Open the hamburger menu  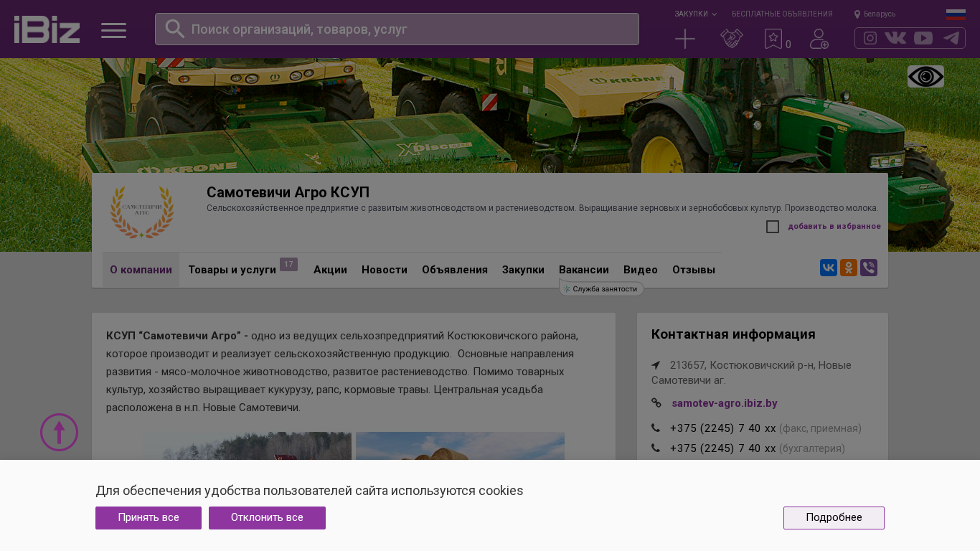point(113,30)
